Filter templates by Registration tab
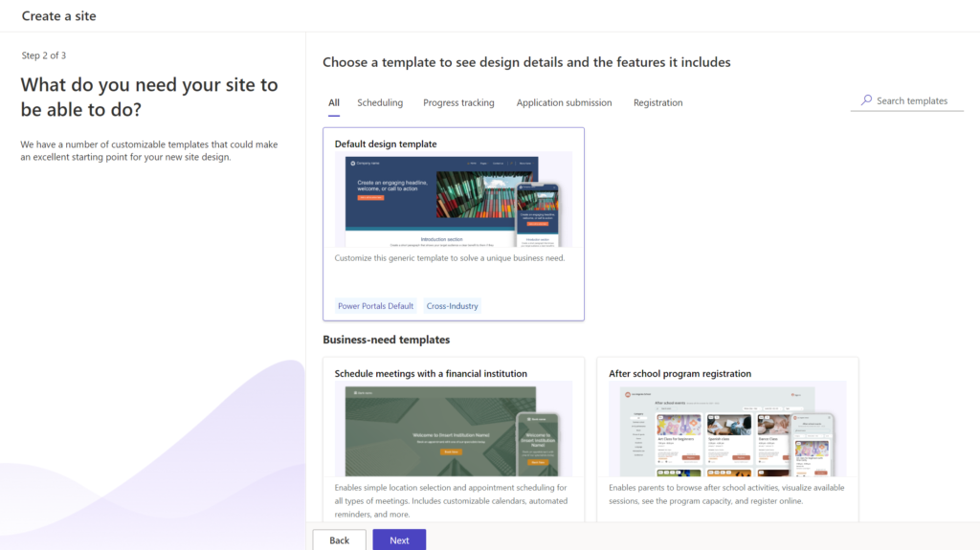Screen dimensions: 980x550 click(x=658, y=102)
